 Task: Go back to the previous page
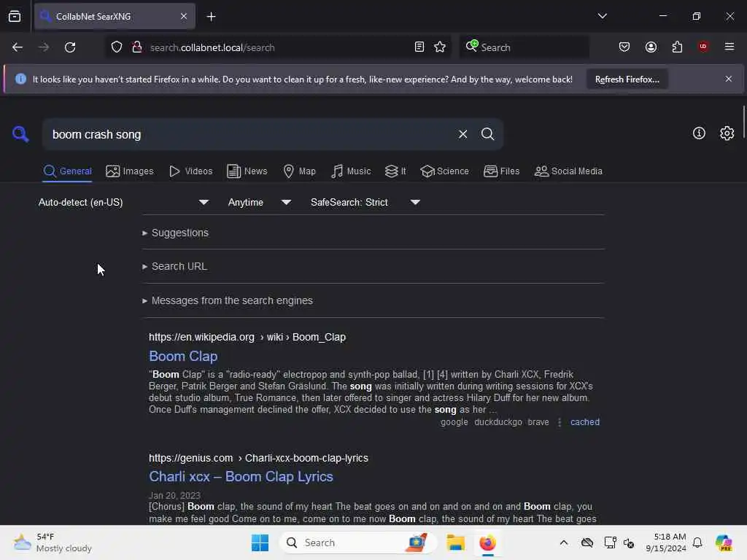click(18, 47)
